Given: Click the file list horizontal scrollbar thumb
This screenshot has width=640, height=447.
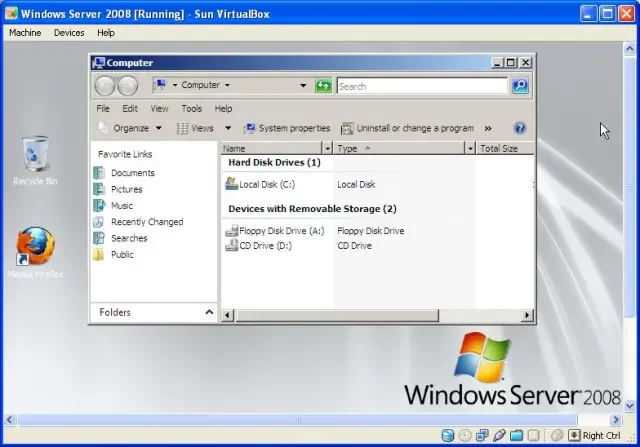Looking at the screenshot, I should pyautogui.click(x=337, y=315).
